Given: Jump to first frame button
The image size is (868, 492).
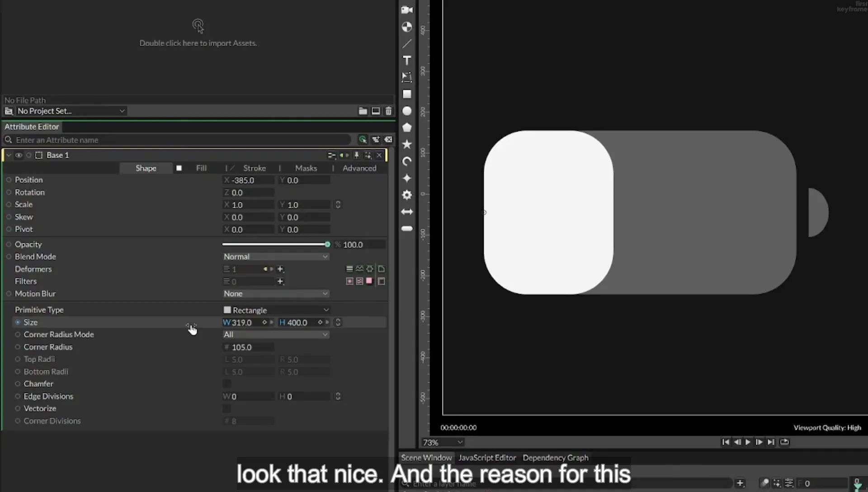Looking at the screenshot, I should [726, 442].
